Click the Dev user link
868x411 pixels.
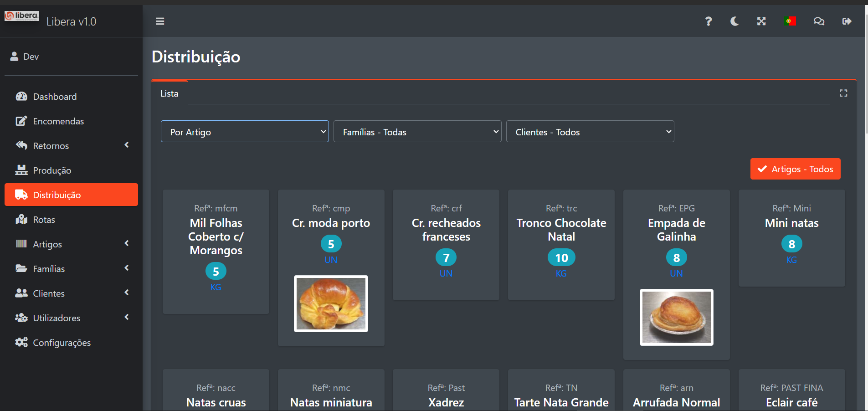pyautogui.click(x=31, y=57)
